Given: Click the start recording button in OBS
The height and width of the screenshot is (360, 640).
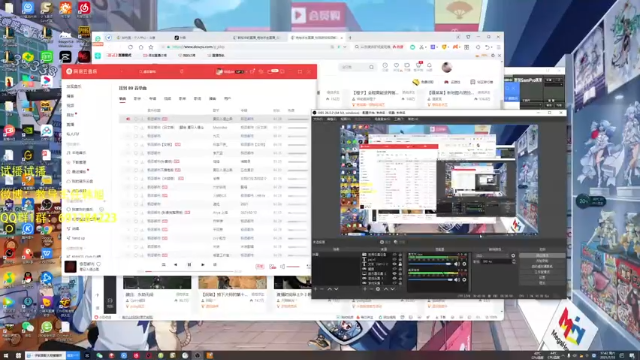Looking at the screenshot, I should point(542,261).
